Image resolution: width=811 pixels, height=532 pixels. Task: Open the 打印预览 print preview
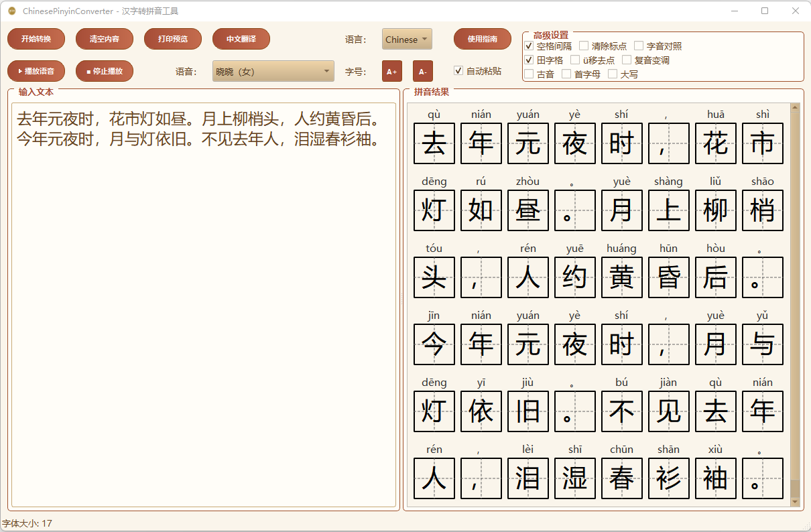tap(172, 39)
